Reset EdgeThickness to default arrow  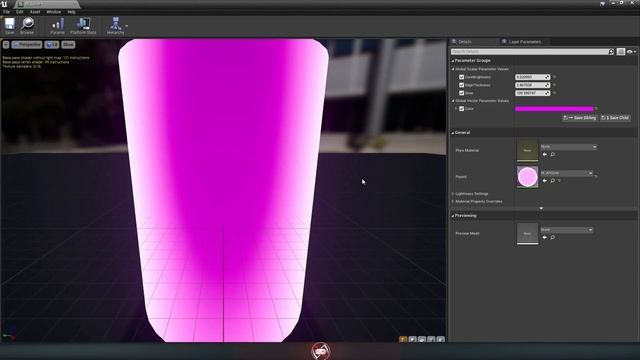click(x=554, y=85)
